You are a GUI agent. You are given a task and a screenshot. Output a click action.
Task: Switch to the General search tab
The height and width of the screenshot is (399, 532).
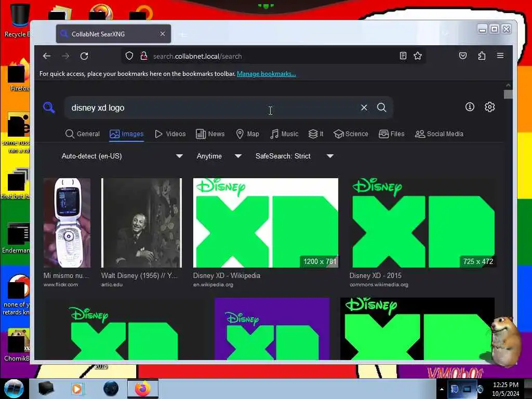(x=83, y=134)
